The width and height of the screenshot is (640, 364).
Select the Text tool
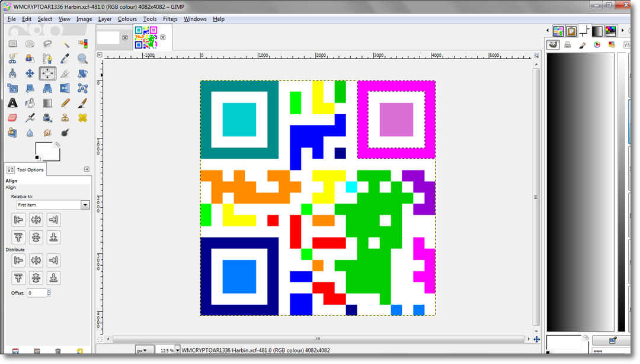tap(12, 103)
